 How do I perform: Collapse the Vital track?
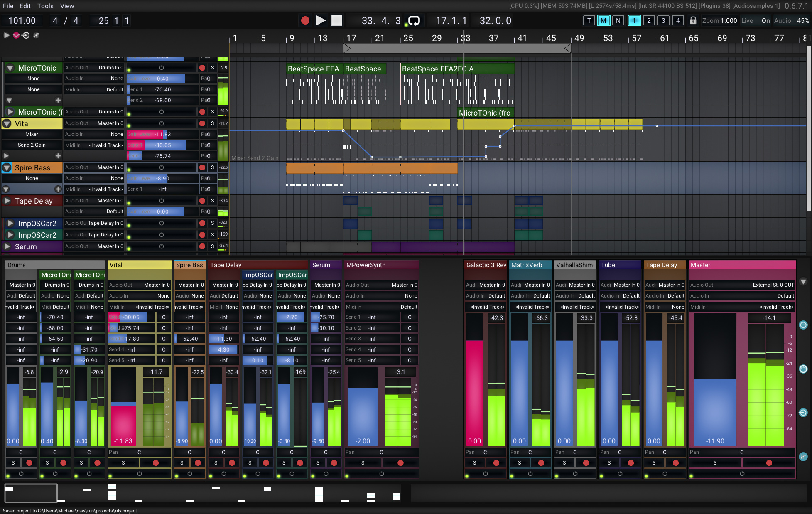pos(7,124)
